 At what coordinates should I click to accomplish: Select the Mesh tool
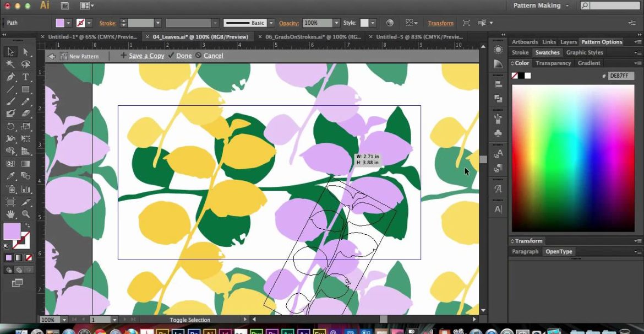(10, 164)
